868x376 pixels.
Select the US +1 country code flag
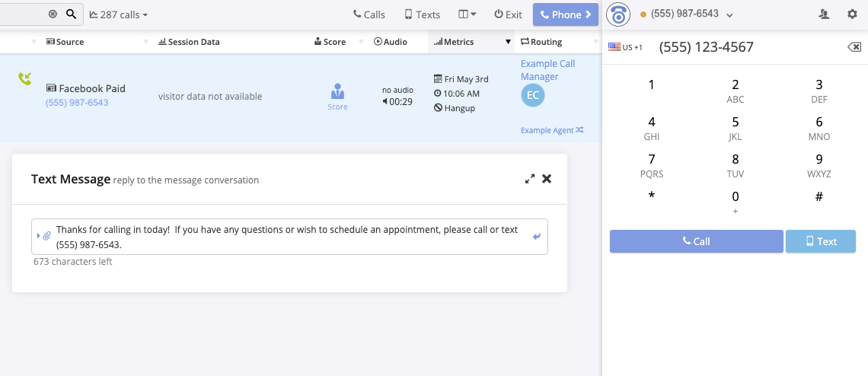pyautogui.click(x=625, y=47)
